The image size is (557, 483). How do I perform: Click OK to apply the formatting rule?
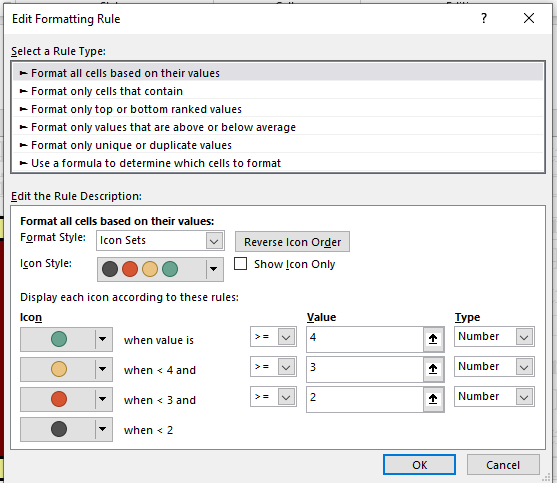[x=419, y=465]
